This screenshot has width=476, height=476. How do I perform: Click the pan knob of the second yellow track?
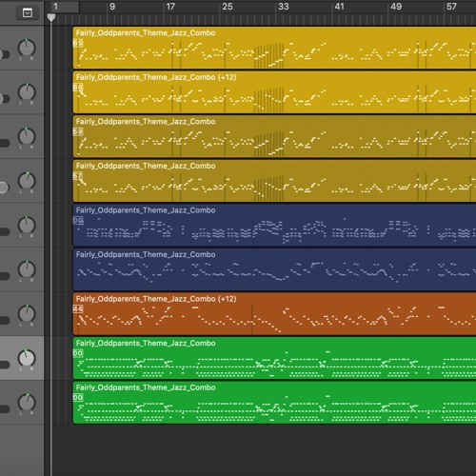point(27,92)
